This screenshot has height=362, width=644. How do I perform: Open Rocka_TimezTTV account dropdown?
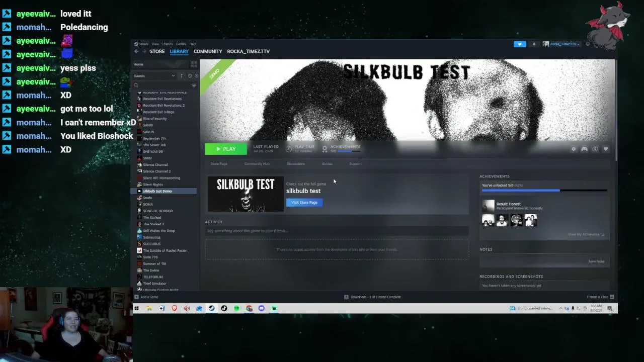561,44
